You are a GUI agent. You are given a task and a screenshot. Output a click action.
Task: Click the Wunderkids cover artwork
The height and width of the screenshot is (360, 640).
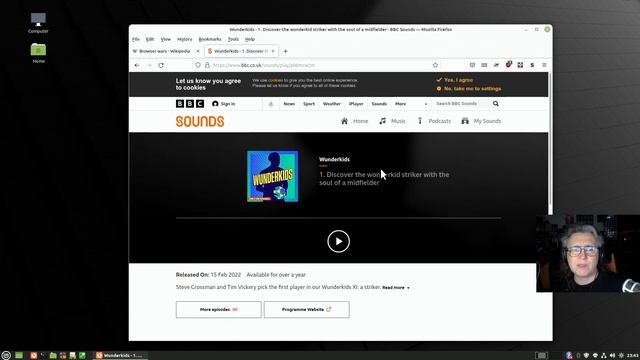click(272, 176)
